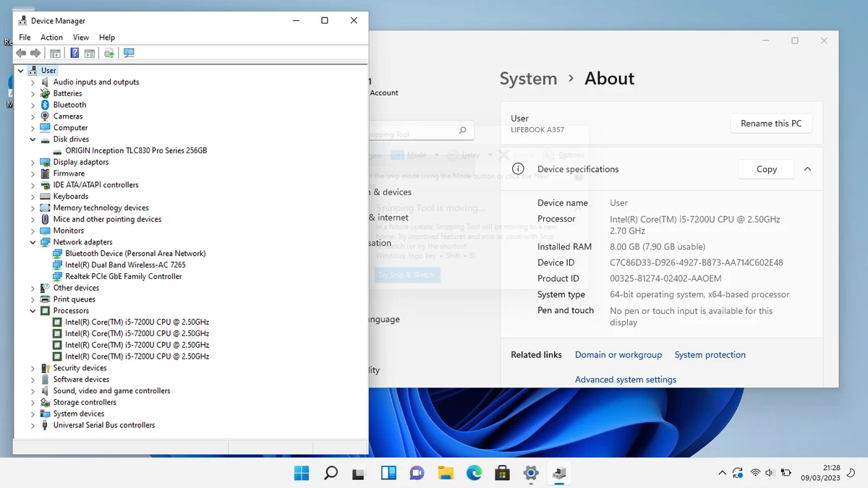Click Scan for hardware changes monitor icon
The image size is (868, 488).
129,53
